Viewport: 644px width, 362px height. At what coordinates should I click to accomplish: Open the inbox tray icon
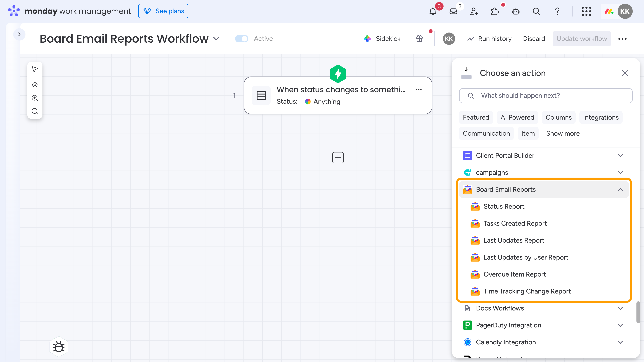453,11
